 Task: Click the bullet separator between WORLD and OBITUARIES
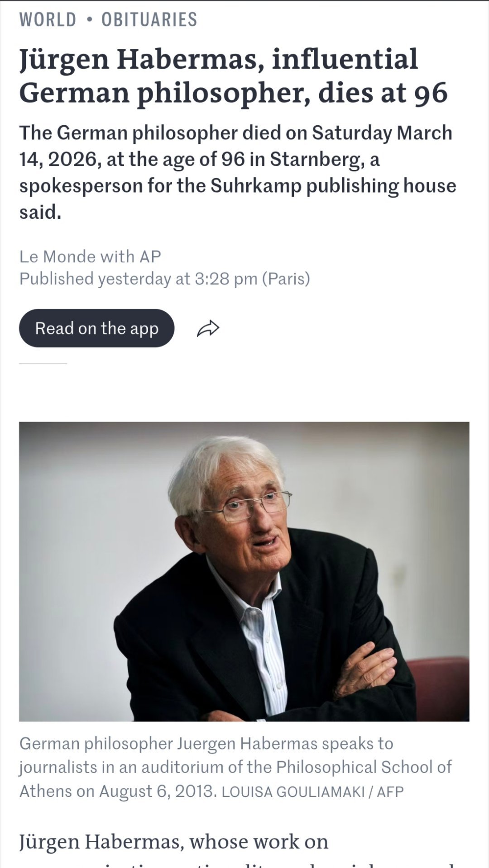click(x=89, y=20)
